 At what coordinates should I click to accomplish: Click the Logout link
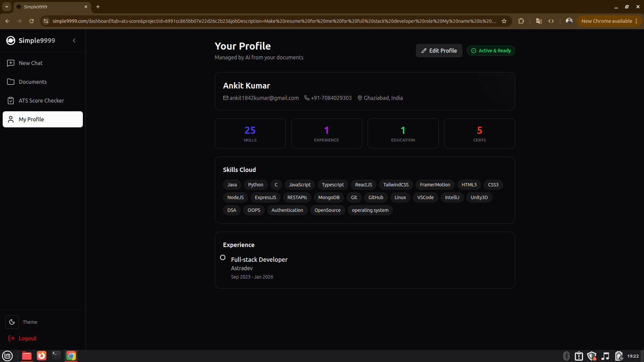pos(28,338)
